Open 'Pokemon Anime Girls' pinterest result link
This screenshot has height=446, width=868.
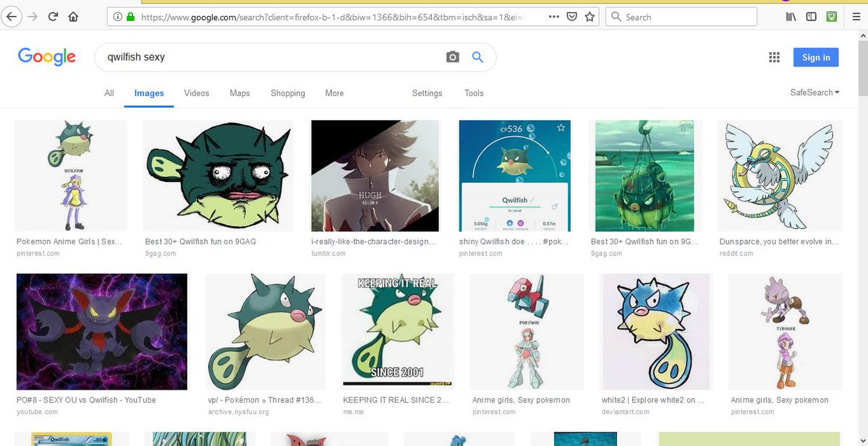69,241
